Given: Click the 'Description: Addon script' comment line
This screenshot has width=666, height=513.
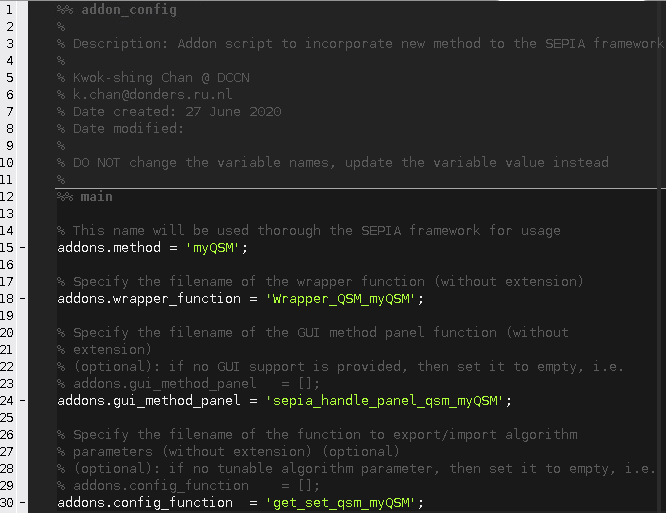Looking at the screenshot, I should 361,44.
